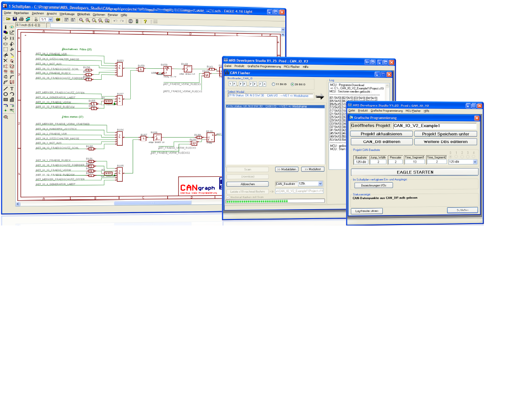Click the Abbrechen button
Viewport: 525px width, 420px height.
pos(247,184)
